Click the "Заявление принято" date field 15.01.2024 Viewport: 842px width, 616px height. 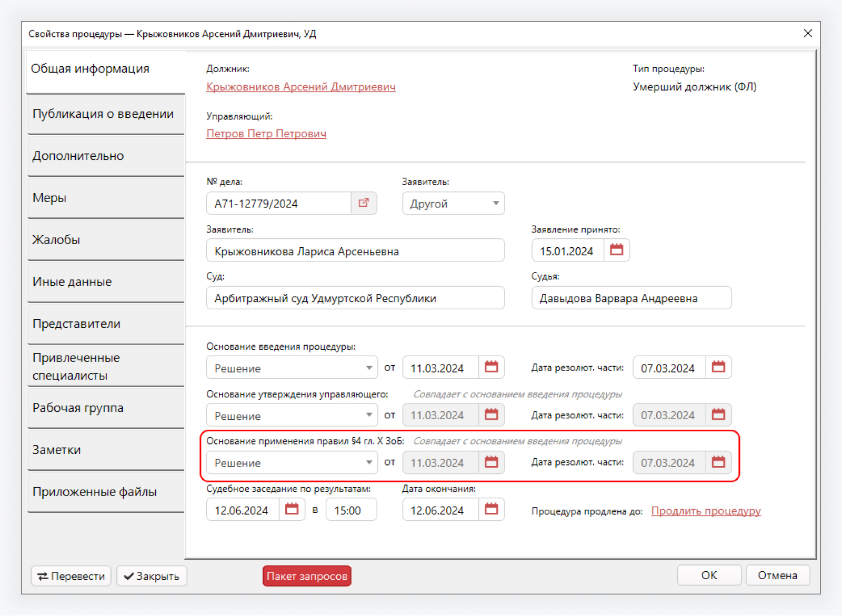point(567,251)
